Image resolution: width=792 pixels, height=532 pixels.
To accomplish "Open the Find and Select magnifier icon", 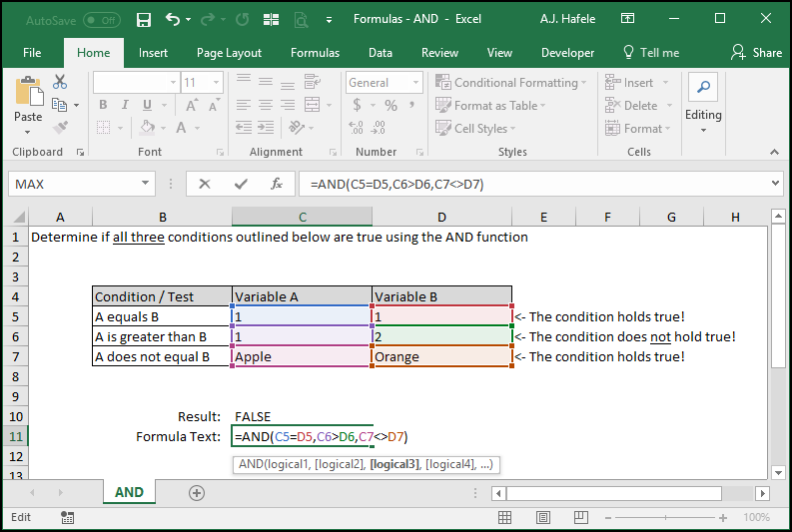I will coord(703,87).
